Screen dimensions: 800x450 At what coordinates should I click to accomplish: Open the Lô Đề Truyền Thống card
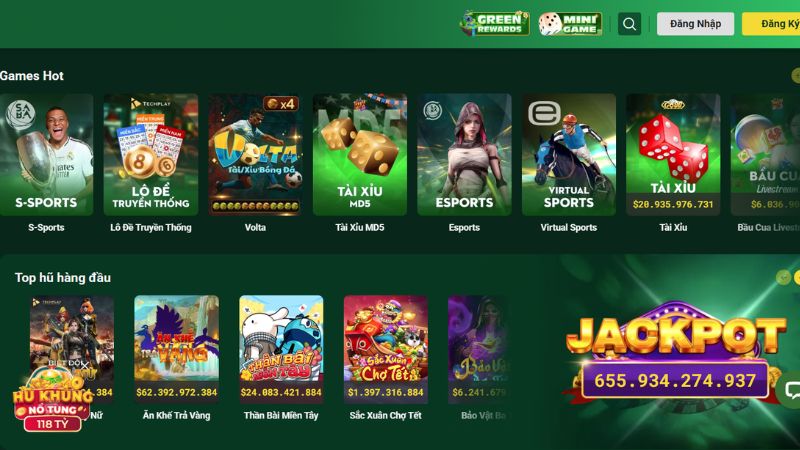(x=151, y=155)
